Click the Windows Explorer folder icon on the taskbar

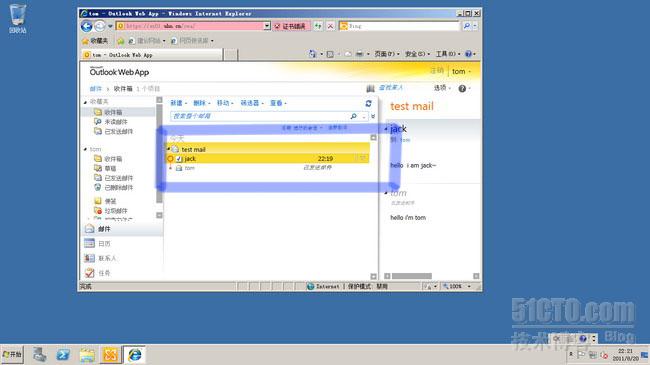[87, 355]
